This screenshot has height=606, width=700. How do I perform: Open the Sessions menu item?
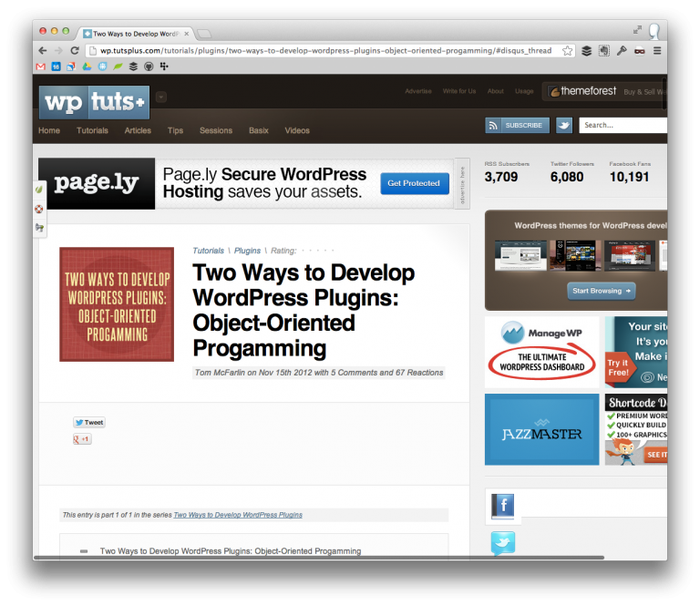coord(216,130)
